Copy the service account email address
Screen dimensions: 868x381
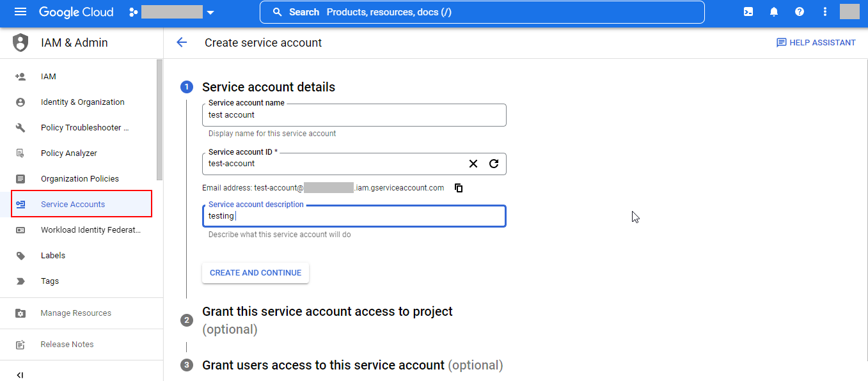pos(459,188)
